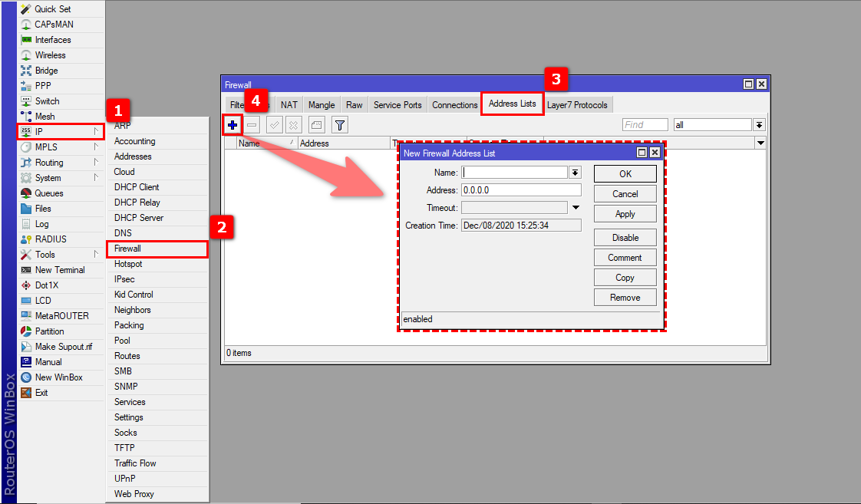The width and height of the screenshot is (861, 504).
Task: Click the Address input field
Action: click(521, 190)
